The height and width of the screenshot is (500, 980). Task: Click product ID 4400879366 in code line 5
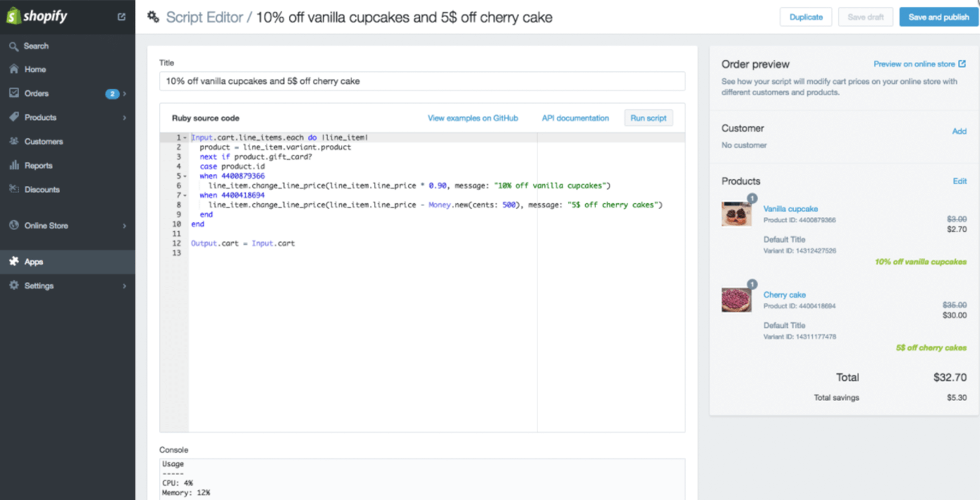click(x=243, y=176)
